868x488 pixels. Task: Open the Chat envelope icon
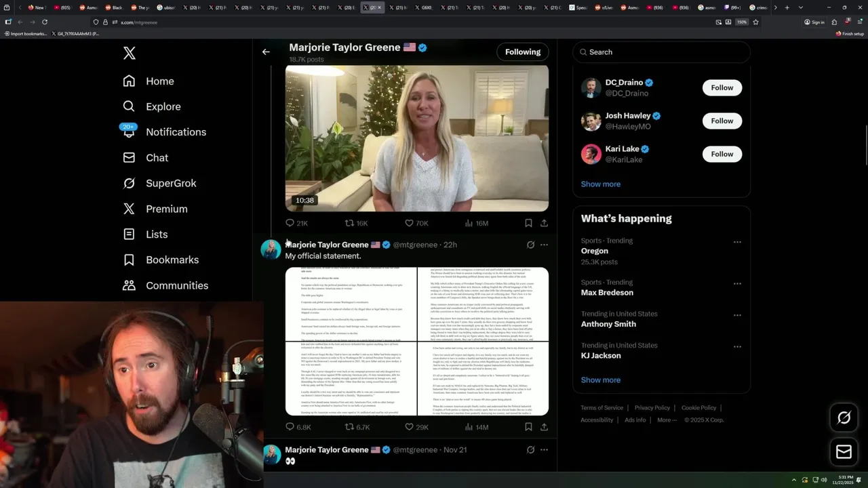tap(129, 157)
